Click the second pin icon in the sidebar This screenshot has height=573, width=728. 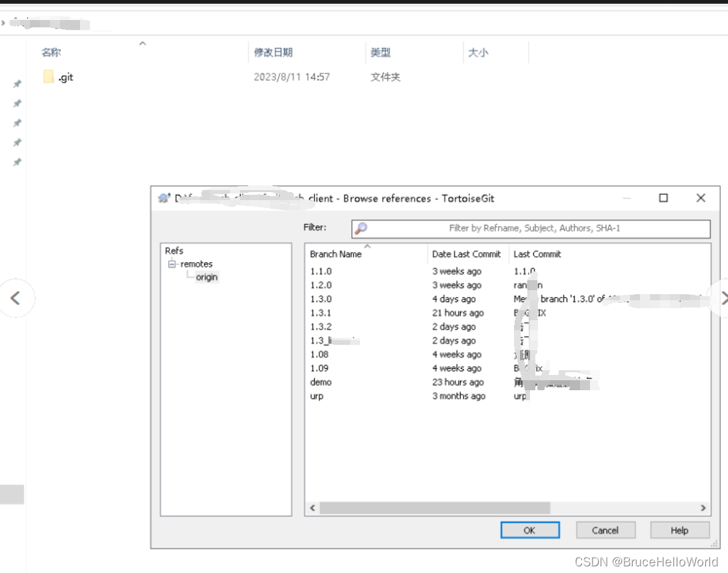click(x=17, y=103)
